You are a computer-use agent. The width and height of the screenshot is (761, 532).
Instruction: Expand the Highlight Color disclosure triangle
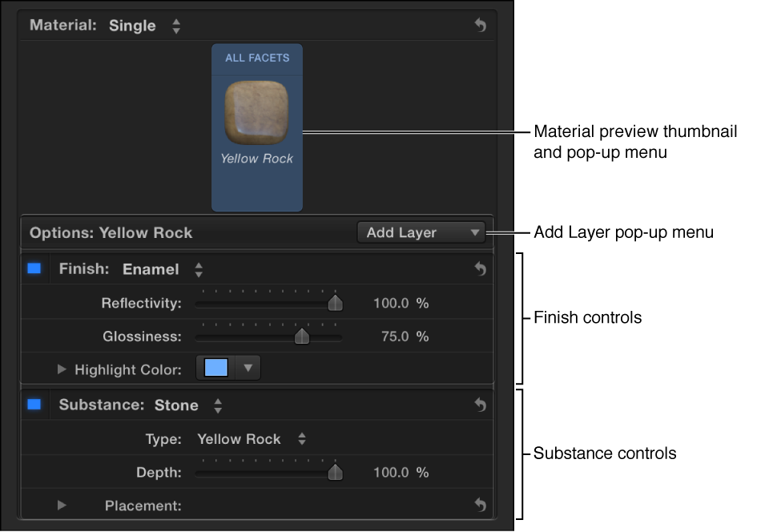62,369
